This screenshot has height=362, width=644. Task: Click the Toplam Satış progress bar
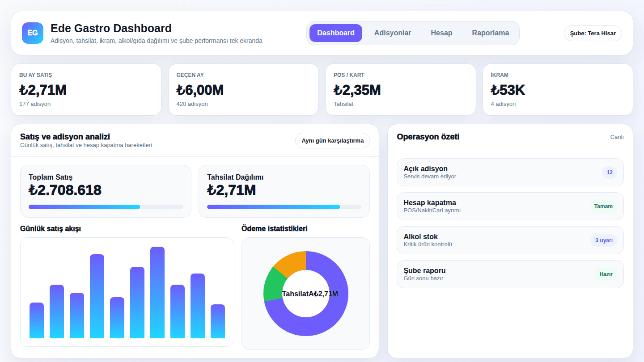106,207
